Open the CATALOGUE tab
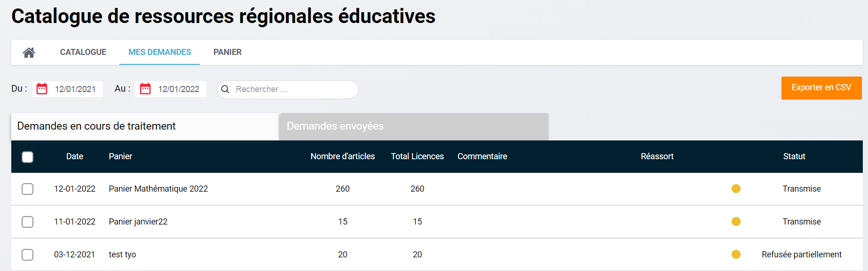 pos(83,52)
